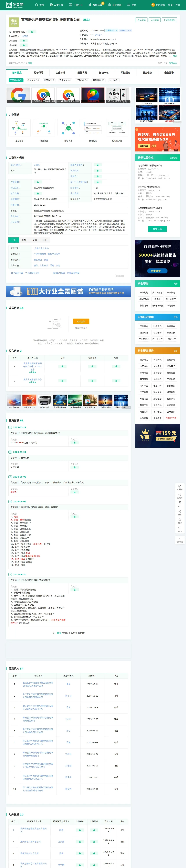Open the 重庆新驿交房有限公司 investment link

[x=30, y=842]
